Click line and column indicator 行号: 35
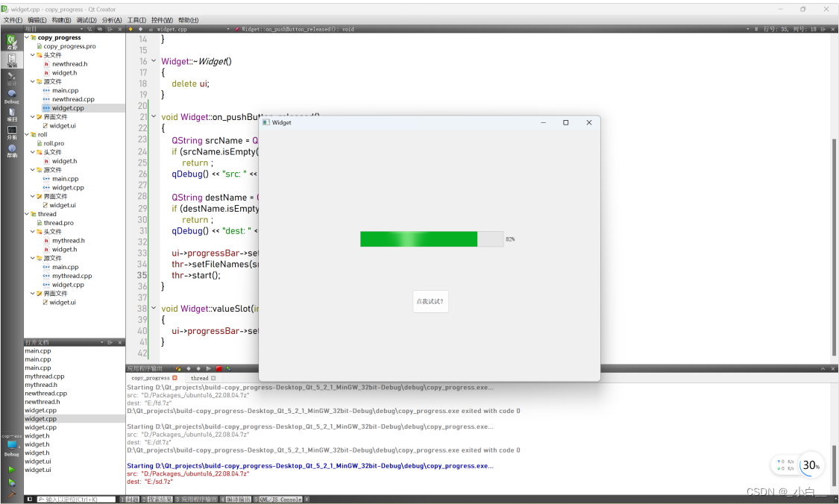This screenshot has height=504, width=839. (x=790, y=29)
